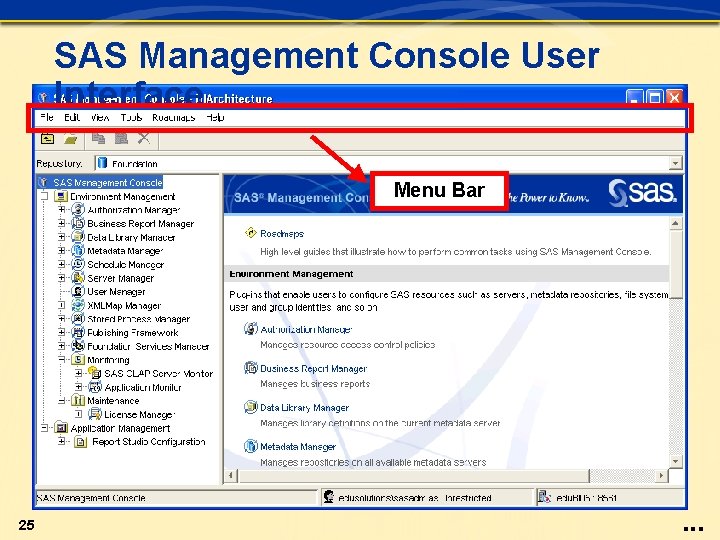Click Application Management folder icon
The width and height of the screenshot is (720, 540).
[60, 428]
